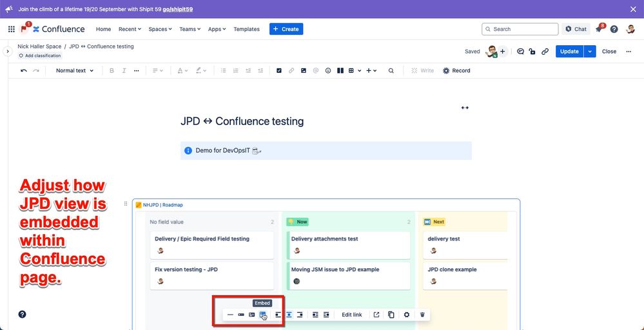
Task: Open the Teams menu
Action: [x=190, y=29]
